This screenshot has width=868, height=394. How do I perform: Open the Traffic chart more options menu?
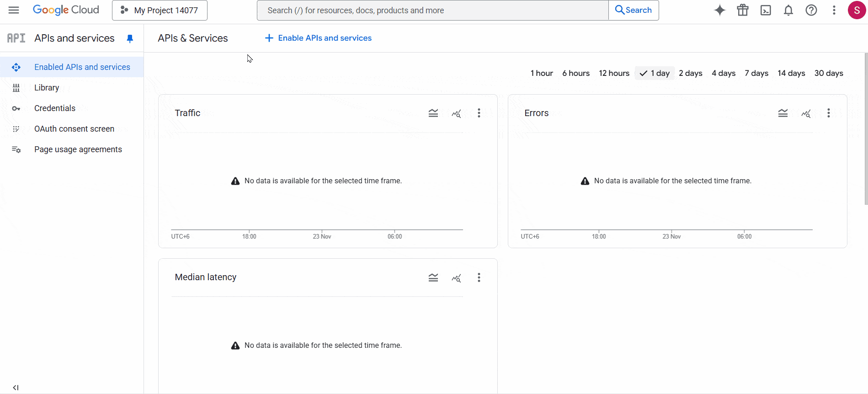[479, 113]
